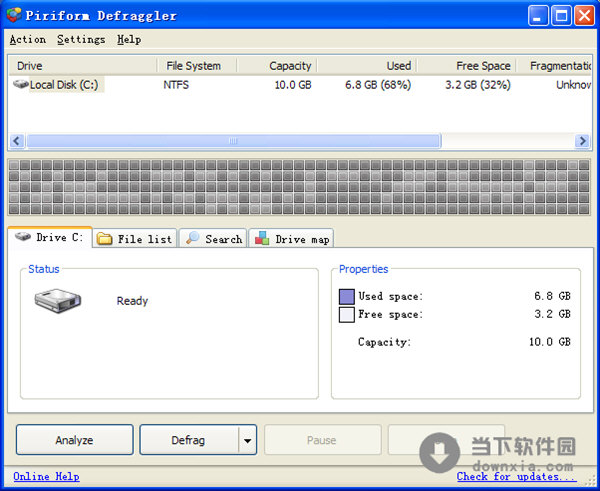Click the NTFS file system cell

click(176, 85)
